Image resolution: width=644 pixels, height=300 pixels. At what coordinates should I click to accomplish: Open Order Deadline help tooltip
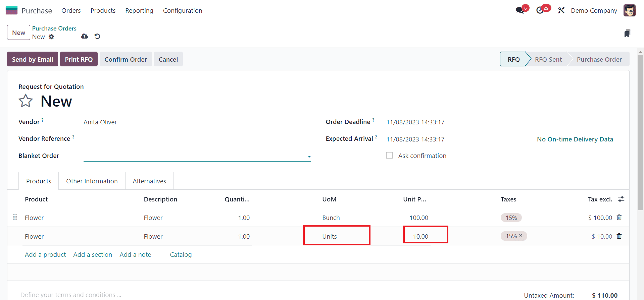click(x=373, y=120)
